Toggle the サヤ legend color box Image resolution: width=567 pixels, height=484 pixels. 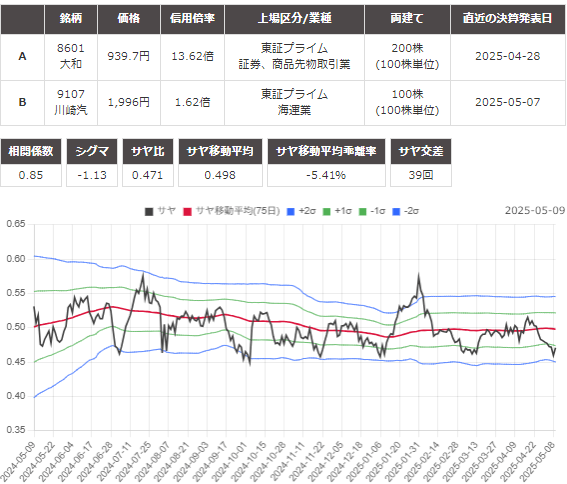pyautogui.click(x=149, y=212)
